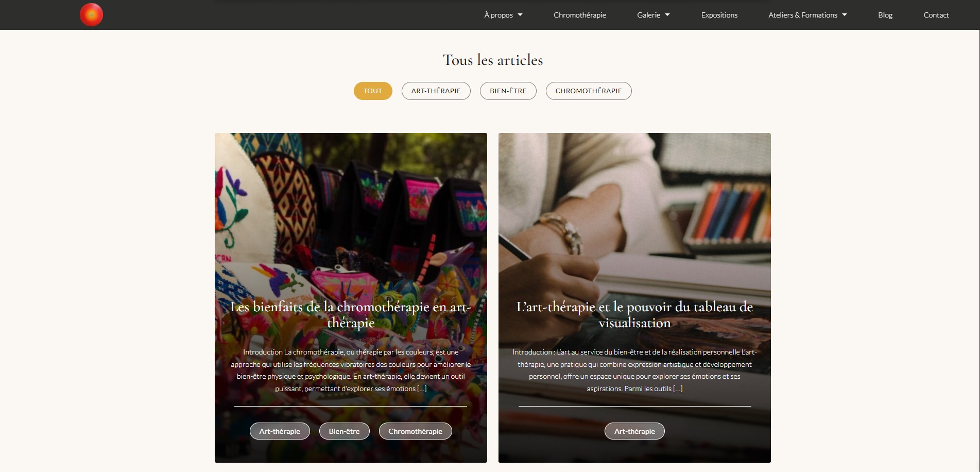Open the Blog nav link
980x472 pixels.
pyautogui.click(x=885, y=15)
